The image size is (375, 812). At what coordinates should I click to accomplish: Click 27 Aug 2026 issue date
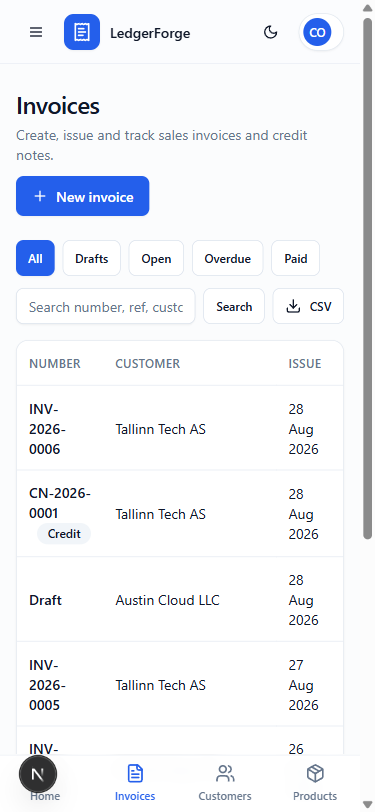click(x=304, y=685)
